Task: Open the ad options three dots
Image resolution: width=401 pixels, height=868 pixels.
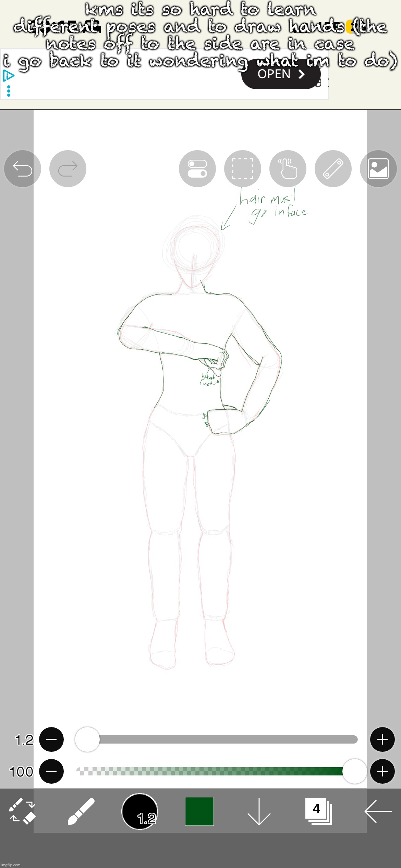Action: [x=9, y=91]
